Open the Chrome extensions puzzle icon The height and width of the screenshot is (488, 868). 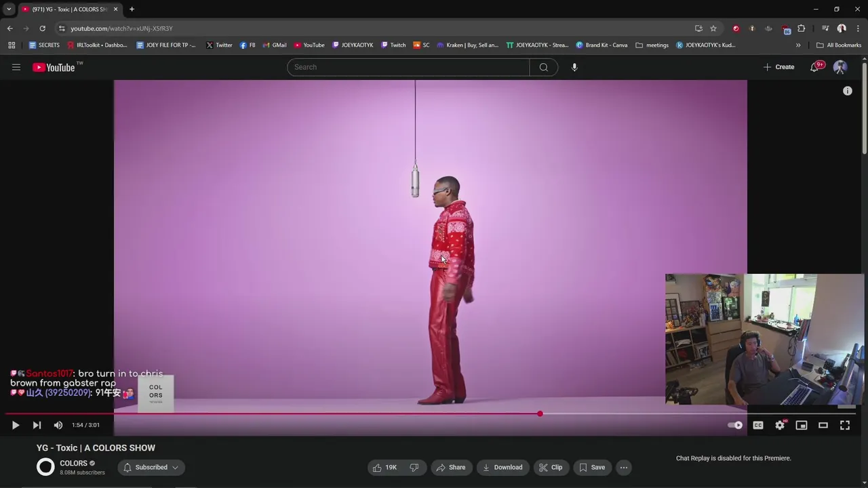point(802,28)
